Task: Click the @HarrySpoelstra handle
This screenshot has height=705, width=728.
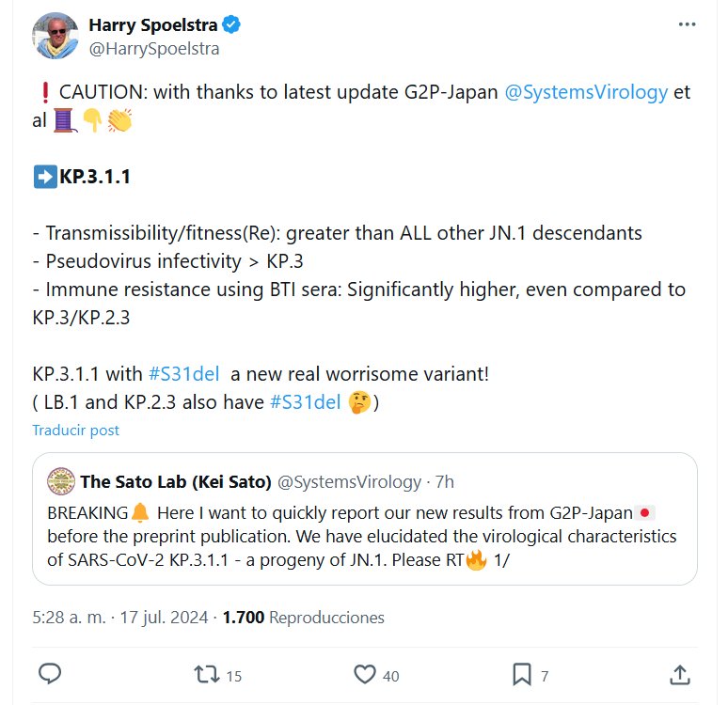Action: (153, 48)
